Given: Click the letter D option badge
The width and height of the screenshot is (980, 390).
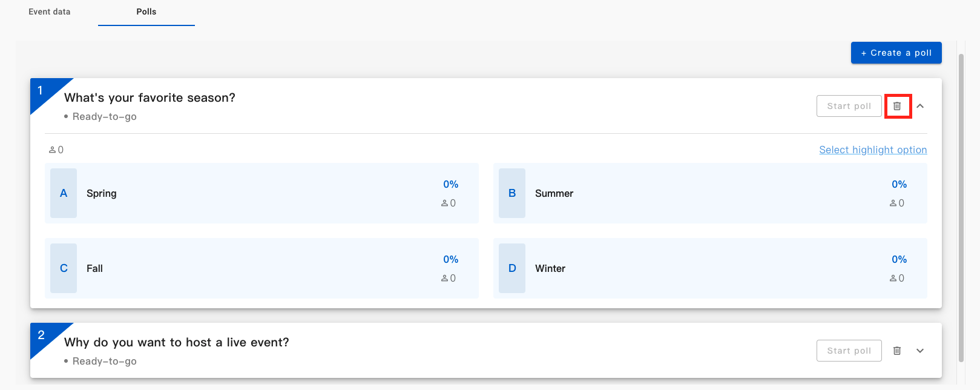Looking at the screenshot, I should pos(512,268).
